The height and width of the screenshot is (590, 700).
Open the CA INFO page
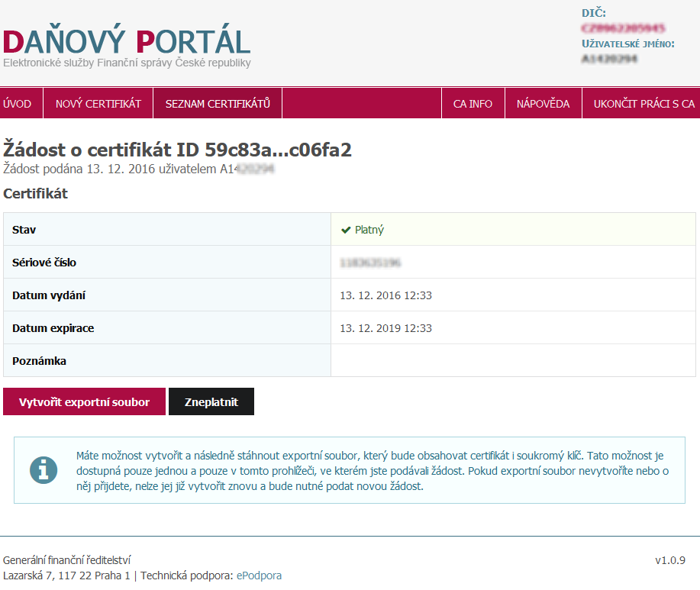473,103
